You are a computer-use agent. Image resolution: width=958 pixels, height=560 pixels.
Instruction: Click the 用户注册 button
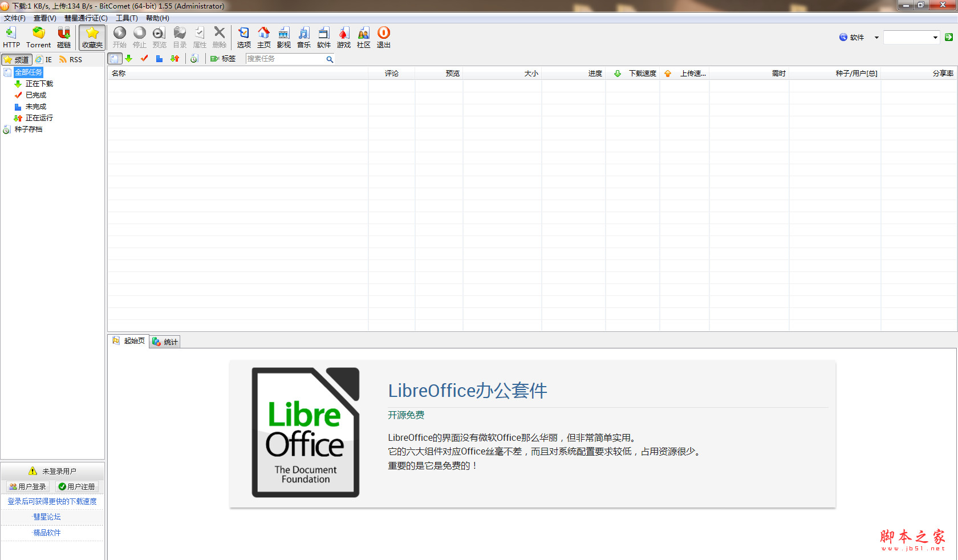pos(76,486)
